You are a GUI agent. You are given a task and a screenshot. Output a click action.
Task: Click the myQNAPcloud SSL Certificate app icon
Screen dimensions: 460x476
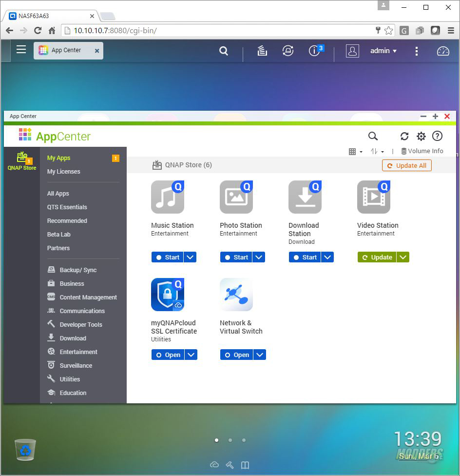167,295
